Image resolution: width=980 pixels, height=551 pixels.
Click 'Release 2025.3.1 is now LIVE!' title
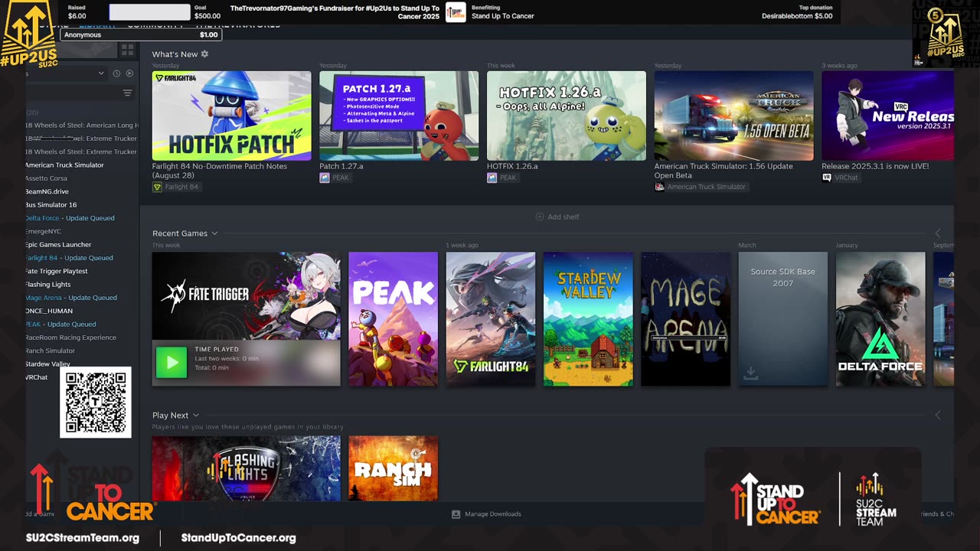875,166
